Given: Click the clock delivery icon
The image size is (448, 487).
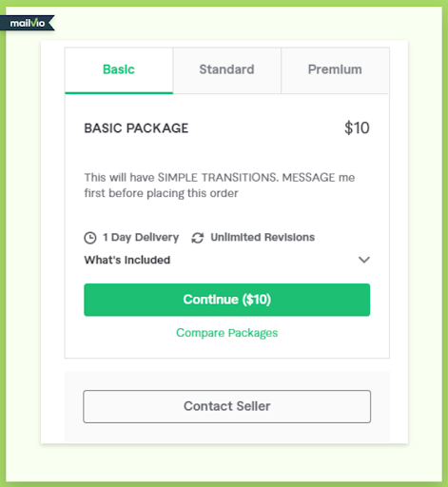Looking at the screenshot, I should pos(90,238).
